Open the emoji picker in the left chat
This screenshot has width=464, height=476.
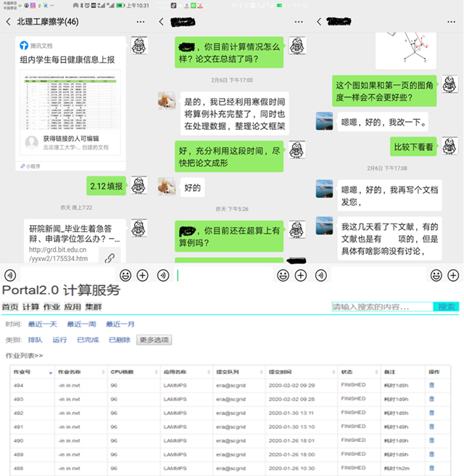125,275
